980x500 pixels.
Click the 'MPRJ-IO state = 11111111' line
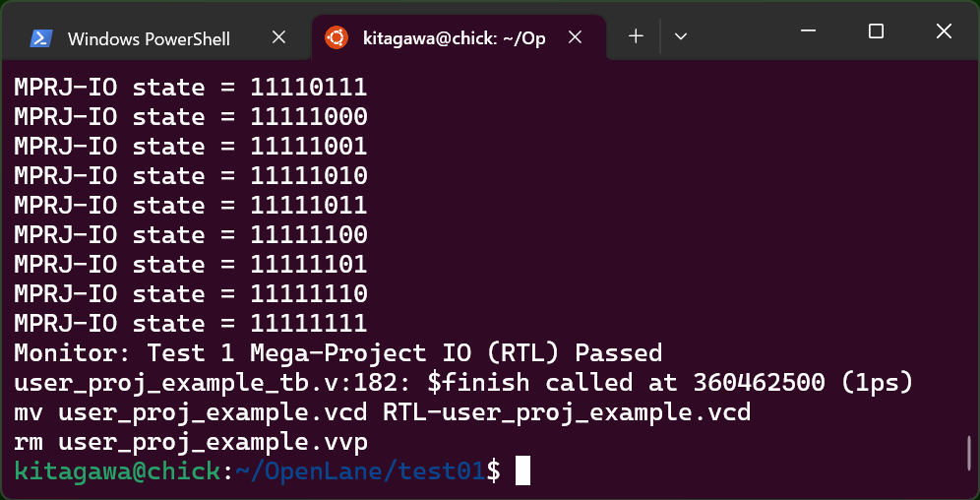click(191, 324)
